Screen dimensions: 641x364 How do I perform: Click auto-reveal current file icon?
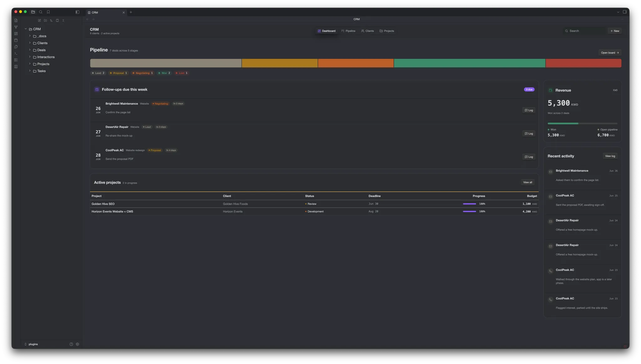57,20
